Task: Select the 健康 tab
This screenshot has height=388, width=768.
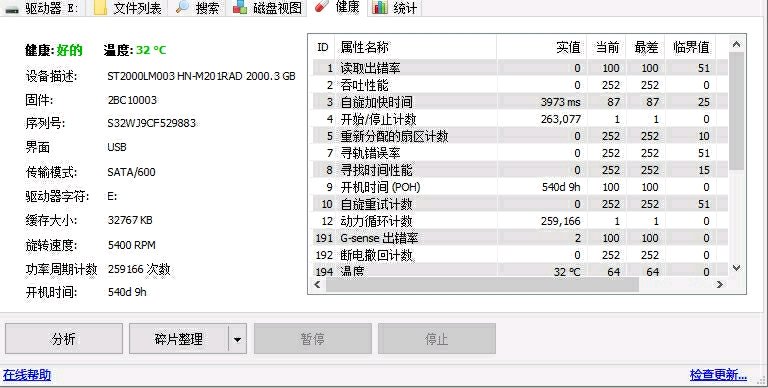Action: (x=336, y=7)
